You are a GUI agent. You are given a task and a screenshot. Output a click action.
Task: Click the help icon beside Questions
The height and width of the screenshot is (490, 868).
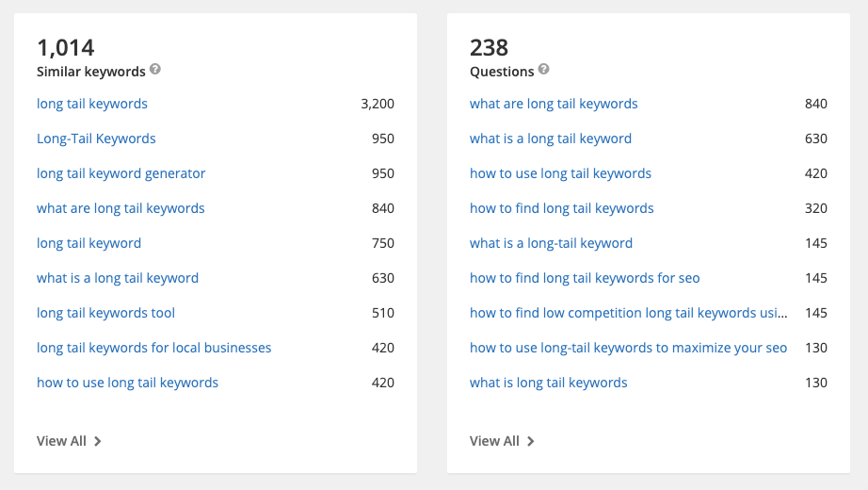tap(544, 70)
